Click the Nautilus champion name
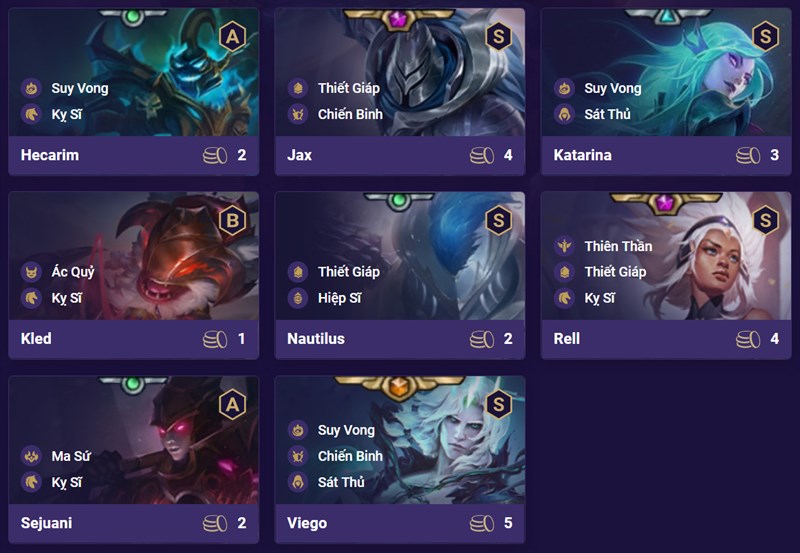Screen dimensions: 800x553 316,339
